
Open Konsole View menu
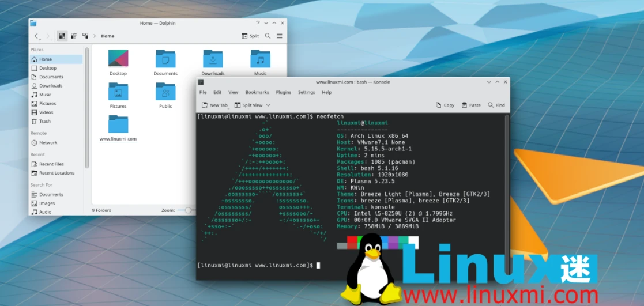[234, 92]
